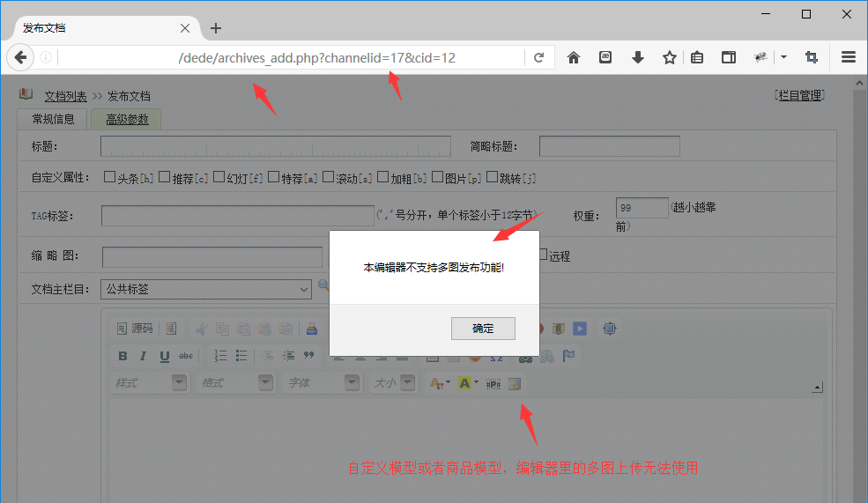868x503 pixels.
Task: Check the 头条[h] attribute checkbox
Action: pos(109,177)
